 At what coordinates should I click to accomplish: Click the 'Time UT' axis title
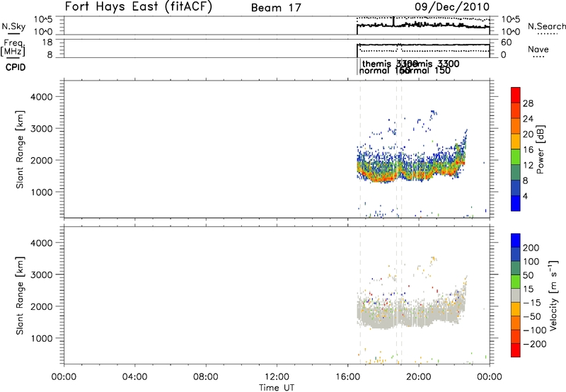277,388
